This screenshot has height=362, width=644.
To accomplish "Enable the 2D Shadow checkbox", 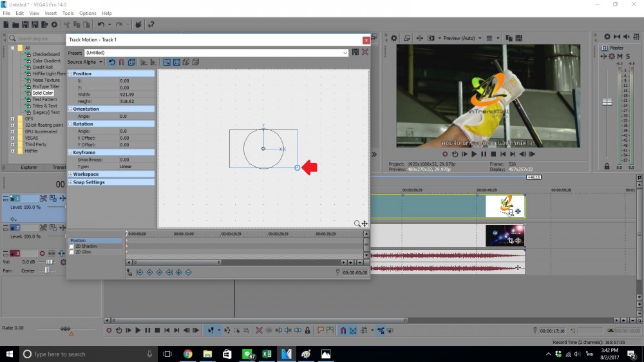I will point(71,247).
